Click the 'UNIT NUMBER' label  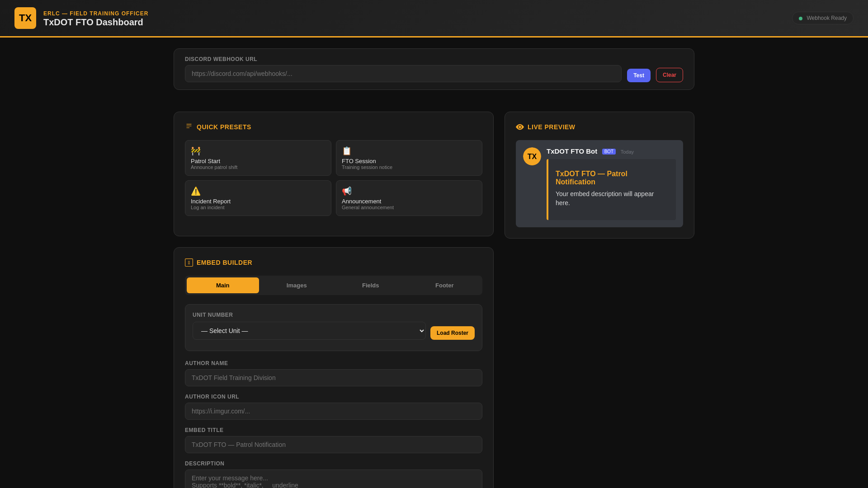(213, 315)
